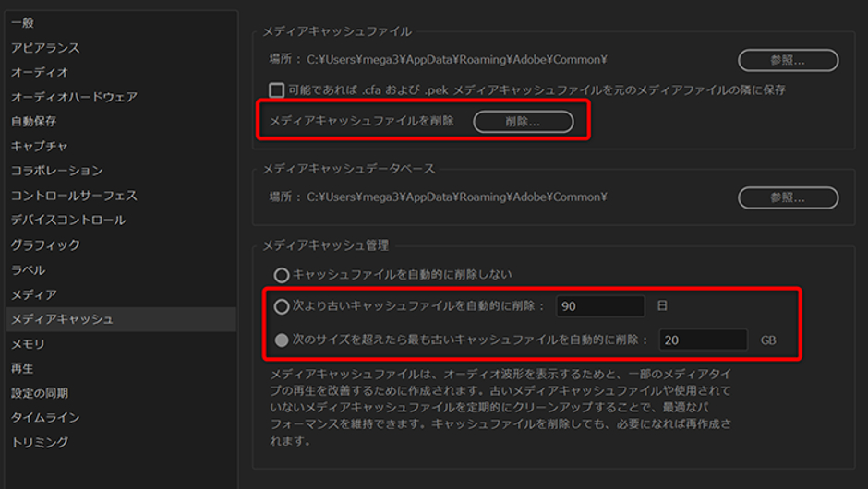The height and width of the screenshot is (489, 868).
Task: Click 参照 button for media cache database
Action: coord(789,197)
